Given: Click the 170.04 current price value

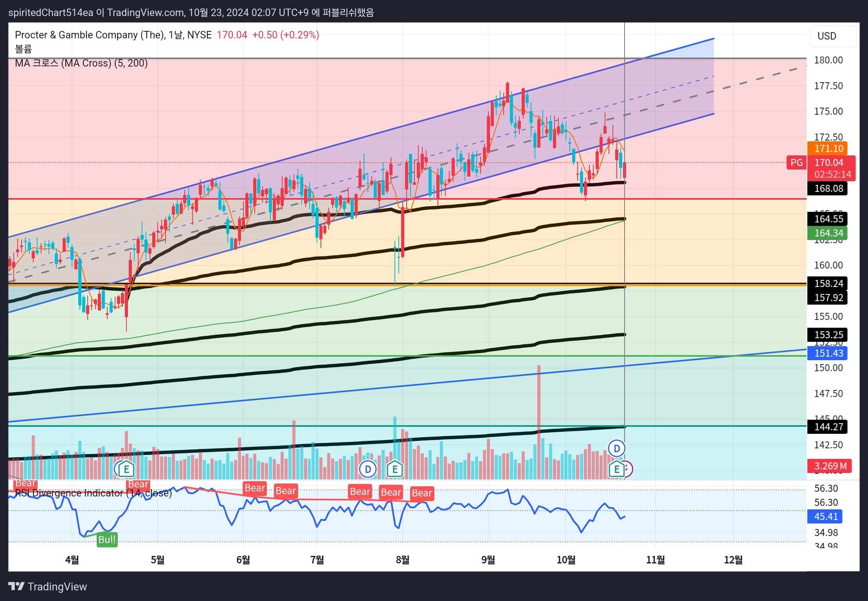Looking at the screenshot, I should [x=232, y=35].
